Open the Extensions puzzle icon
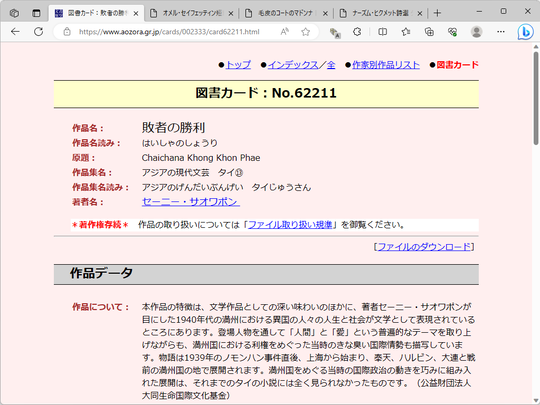 (357, 32)
